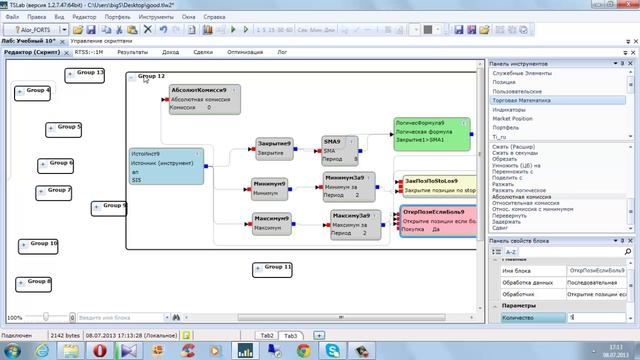Image resolution: width=640 pixels, height=360 pixels.
Task: Expand Group 13 with its plus icon
Action: [x=70, y=74]
